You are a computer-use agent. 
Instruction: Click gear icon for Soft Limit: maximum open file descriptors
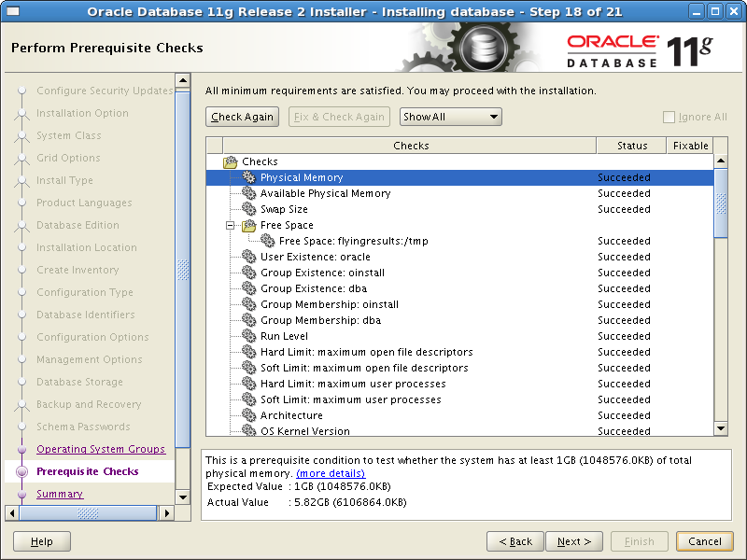point(248,368)
